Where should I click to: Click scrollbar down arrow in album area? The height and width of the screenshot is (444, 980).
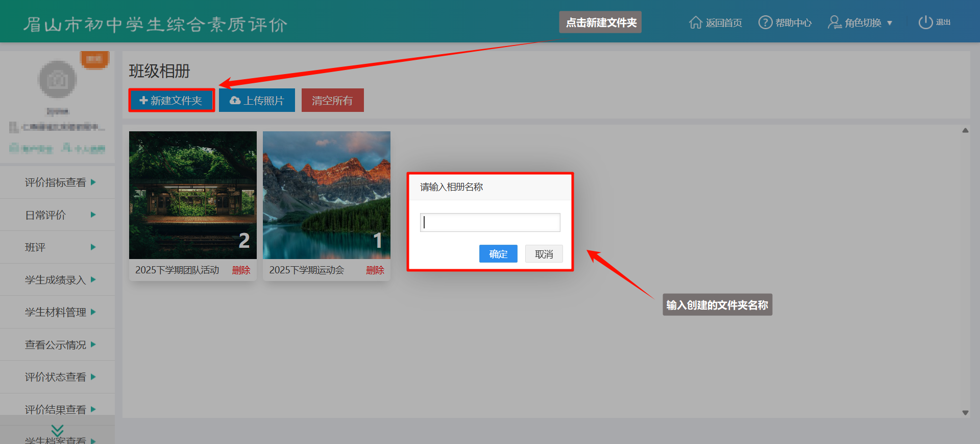[965, 413]
